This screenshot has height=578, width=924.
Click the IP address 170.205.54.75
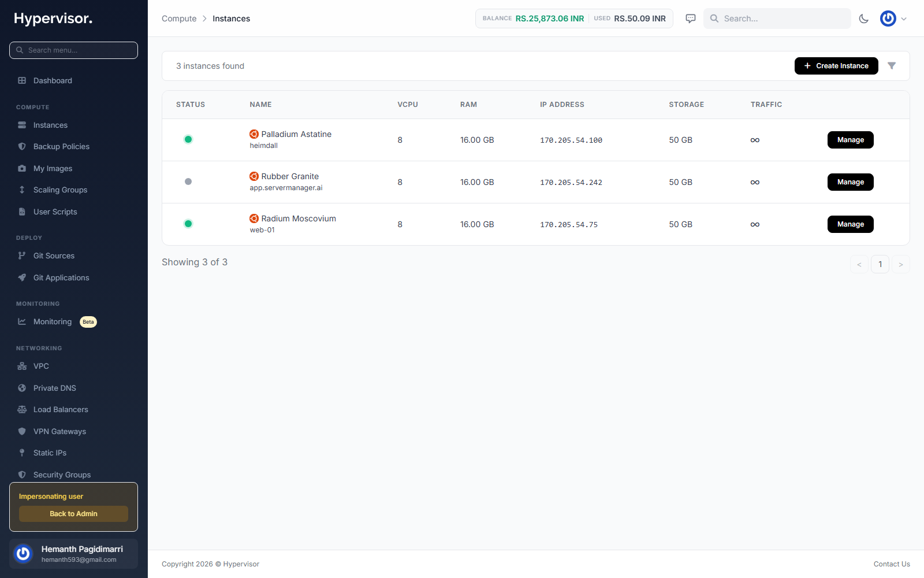pos(569,225)
